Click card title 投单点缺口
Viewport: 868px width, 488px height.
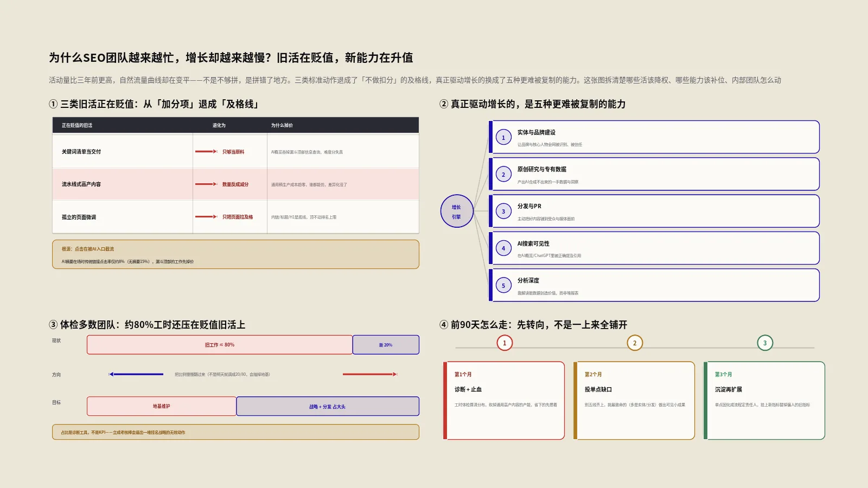pos(598,389)
